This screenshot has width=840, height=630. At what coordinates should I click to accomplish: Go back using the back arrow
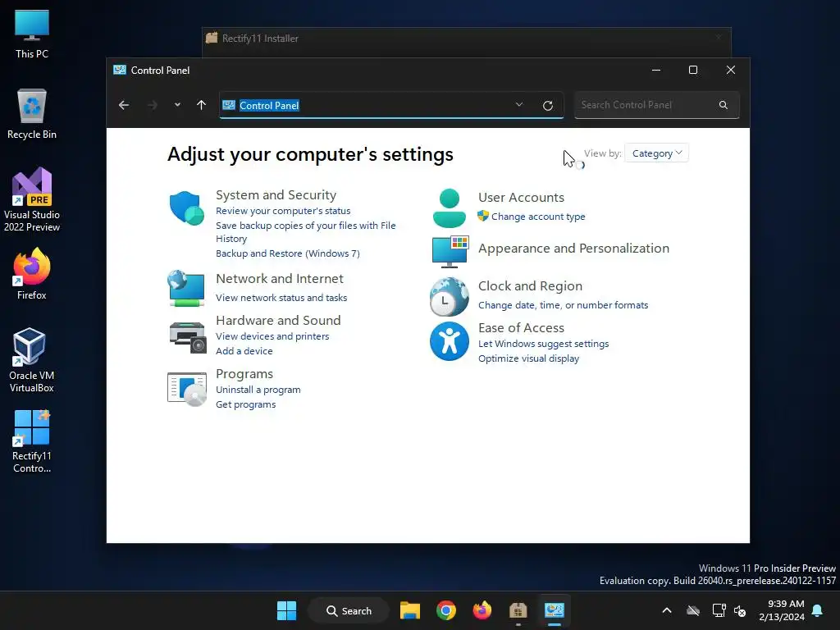124,105
